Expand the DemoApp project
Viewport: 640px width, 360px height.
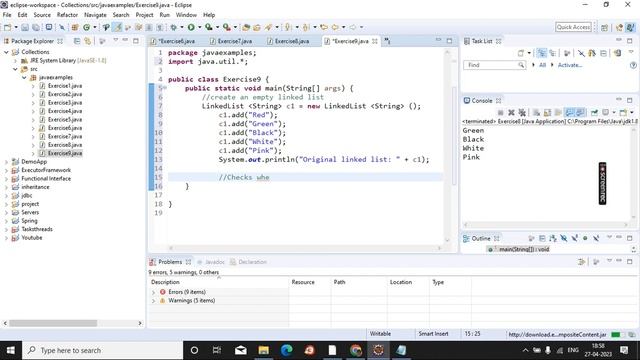[6, 162]
